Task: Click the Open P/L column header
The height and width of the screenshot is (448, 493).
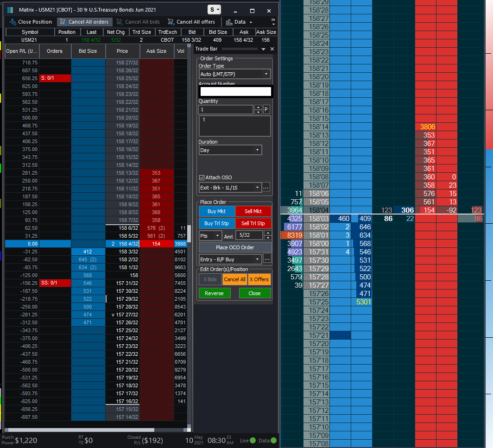Action: tap(22, 51)
